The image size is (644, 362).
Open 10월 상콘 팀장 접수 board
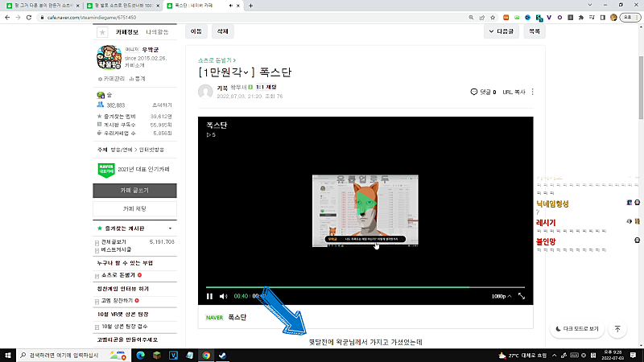[x=125, y=327]
